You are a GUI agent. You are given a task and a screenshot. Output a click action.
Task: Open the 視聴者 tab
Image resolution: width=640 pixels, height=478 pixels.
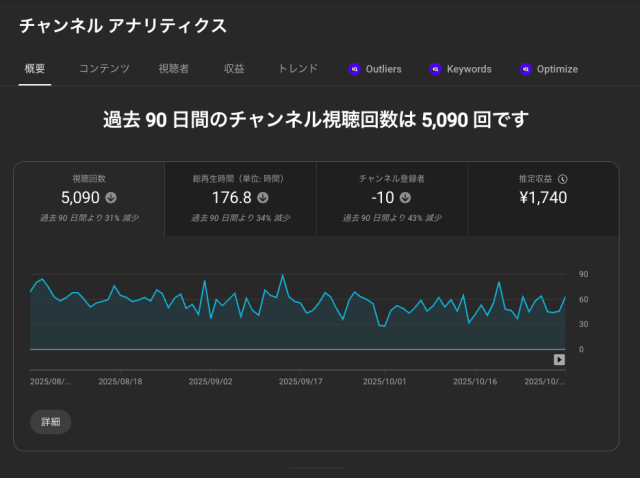173,69
